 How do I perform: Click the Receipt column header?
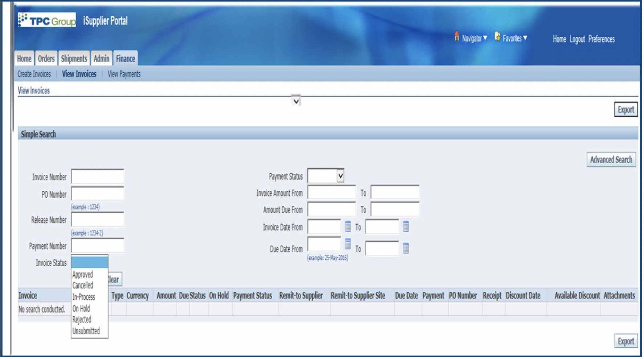click(492, 295)
